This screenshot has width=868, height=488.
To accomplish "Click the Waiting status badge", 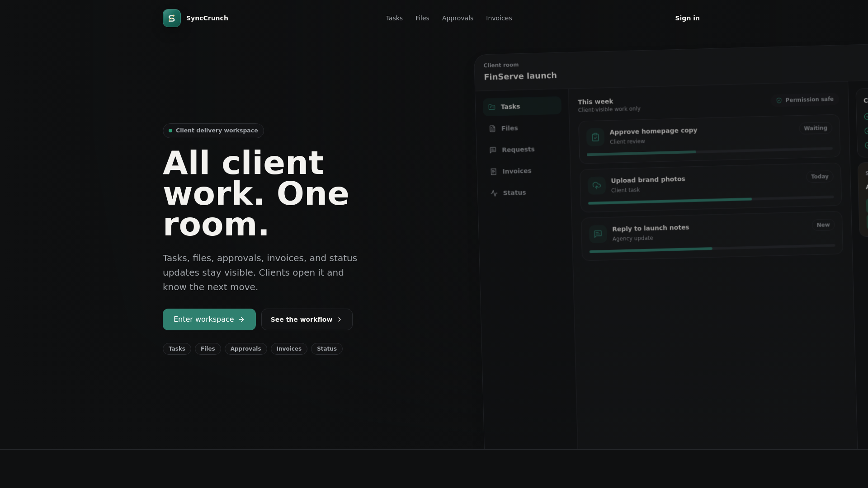I will pyautogui.click(x=816, y=128).
